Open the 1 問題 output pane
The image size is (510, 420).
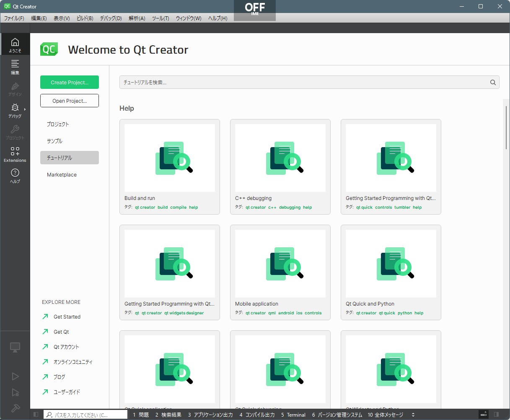(x=141, y=415)
